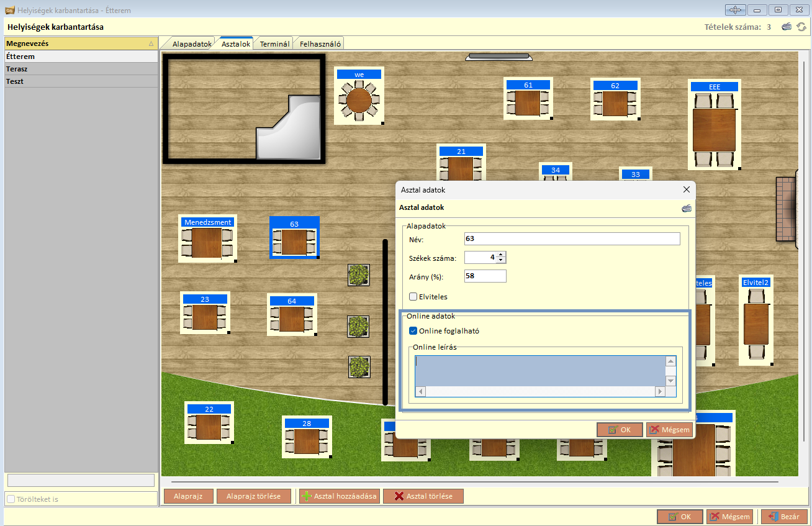
Task: Click the staircase object in the walled room
Action: [x=288, y=127]
